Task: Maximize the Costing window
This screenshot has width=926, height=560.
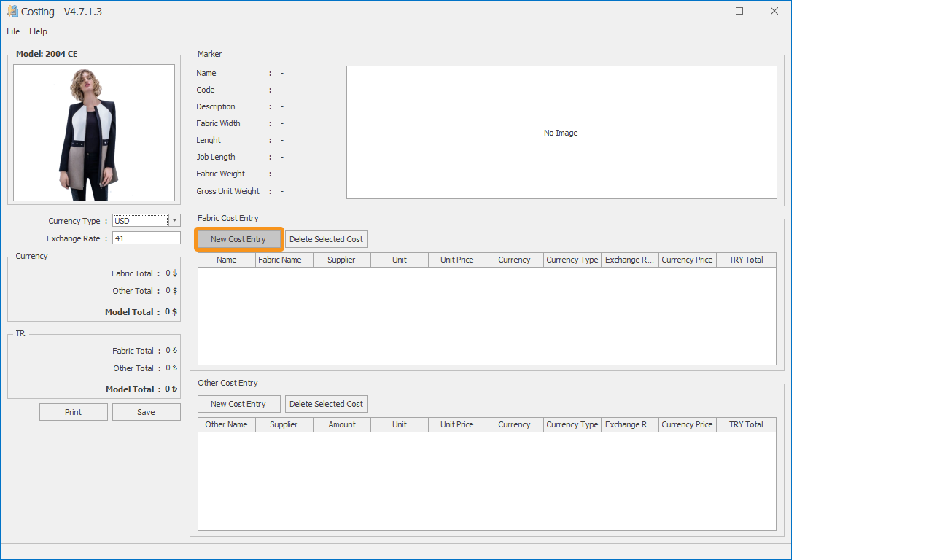Action: tap(739, 11)
